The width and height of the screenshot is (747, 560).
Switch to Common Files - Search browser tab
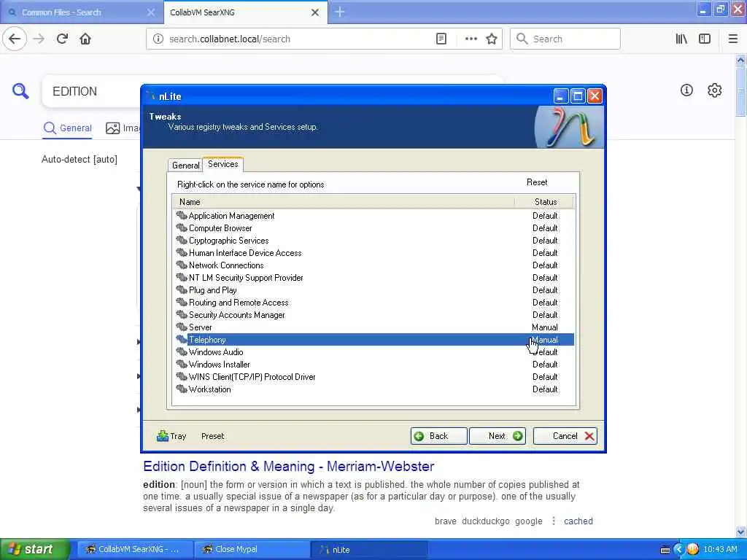coord(81,12)
